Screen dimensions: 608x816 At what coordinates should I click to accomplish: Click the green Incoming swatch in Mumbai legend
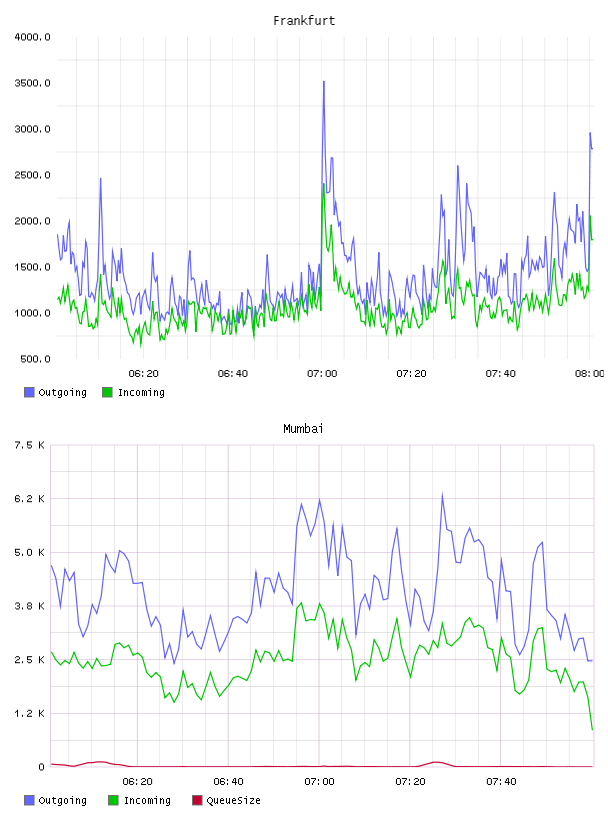click(113, 800)
